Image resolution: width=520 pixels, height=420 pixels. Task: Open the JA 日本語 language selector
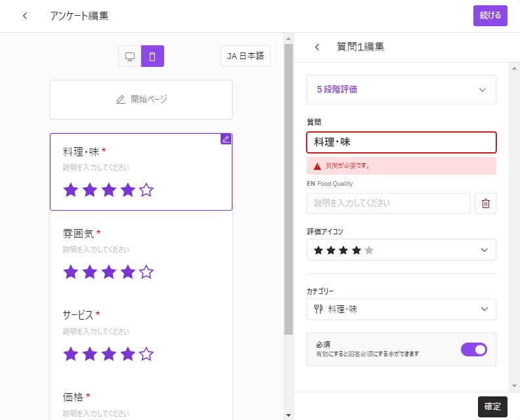(245, 56)
